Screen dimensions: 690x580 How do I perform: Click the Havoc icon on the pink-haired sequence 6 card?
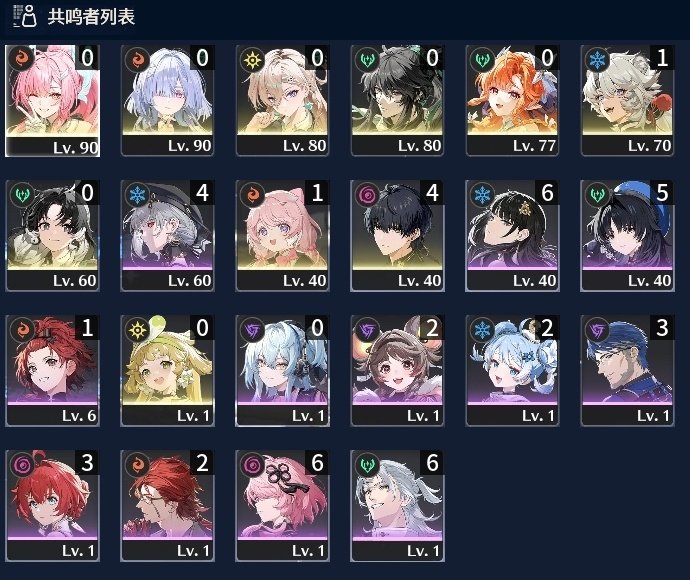click(252, 465)
